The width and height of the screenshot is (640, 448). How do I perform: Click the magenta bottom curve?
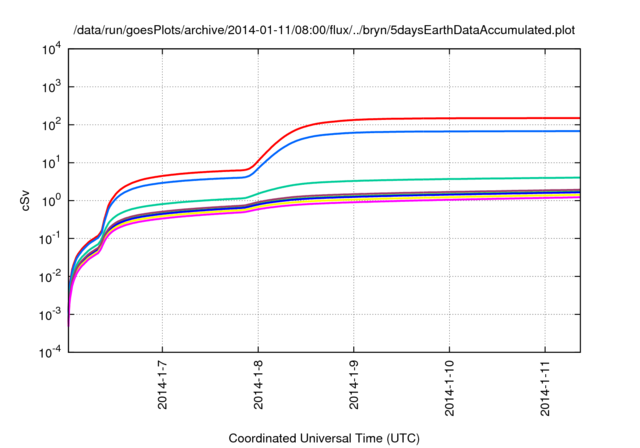pos(449,200)
